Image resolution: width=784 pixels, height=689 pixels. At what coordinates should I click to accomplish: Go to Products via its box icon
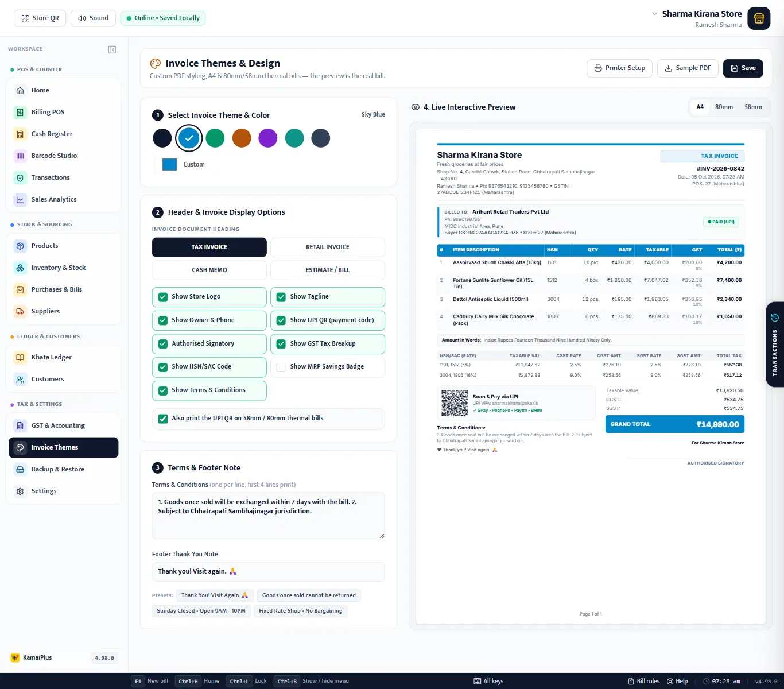pyautogui.click(x=20, y=246)
